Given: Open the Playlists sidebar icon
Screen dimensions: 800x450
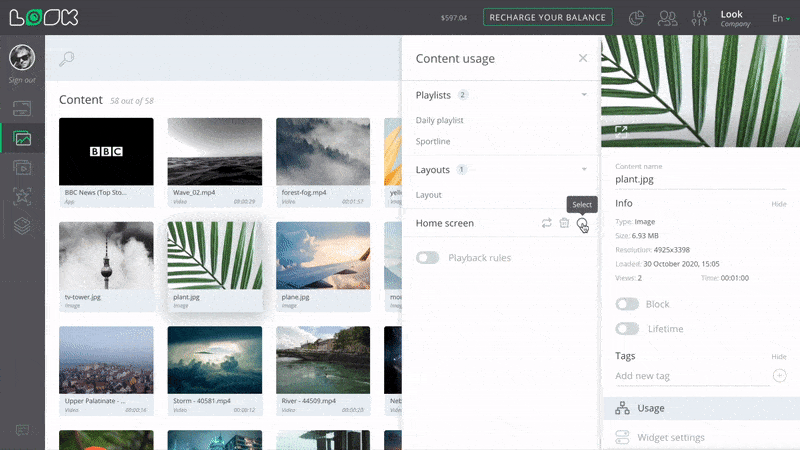Looking at the screenshot, I should click(22, 167).
